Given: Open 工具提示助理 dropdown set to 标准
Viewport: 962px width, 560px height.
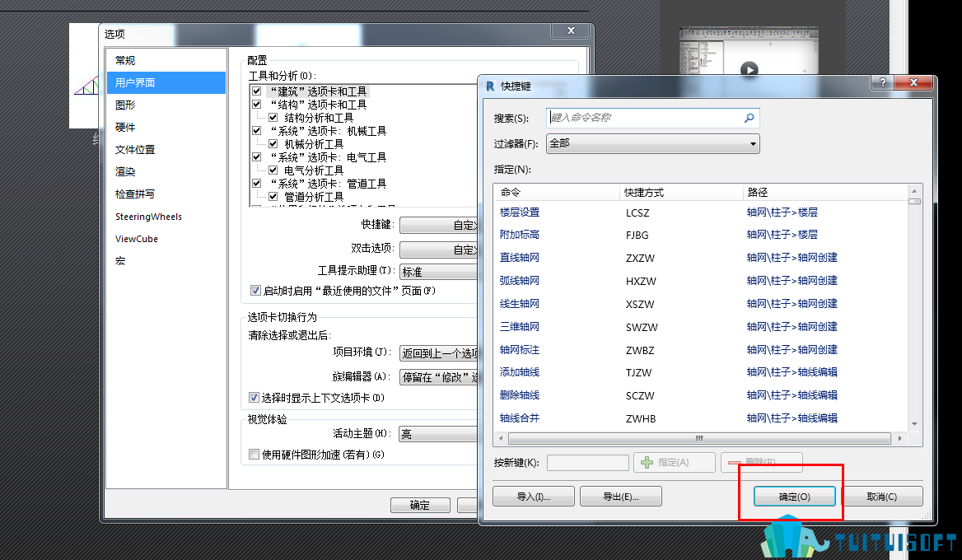Looking at the screenshot, I should point(438,272).
